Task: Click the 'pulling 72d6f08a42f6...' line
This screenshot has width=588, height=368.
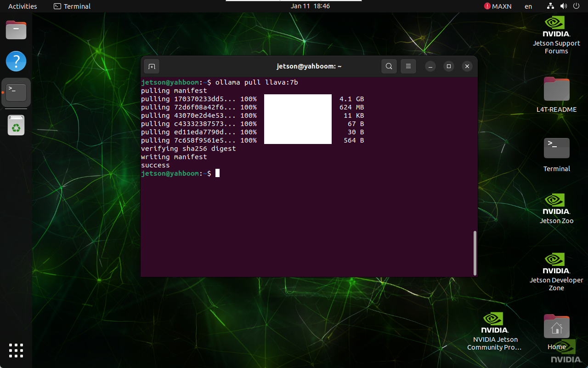Action: point(252,107)
